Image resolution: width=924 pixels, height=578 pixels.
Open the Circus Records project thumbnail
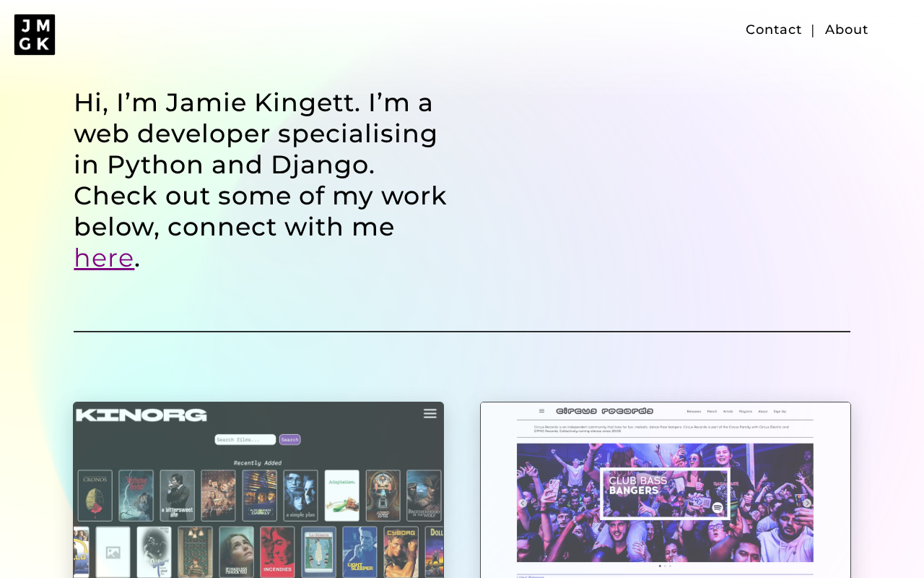tap(666, 490)
